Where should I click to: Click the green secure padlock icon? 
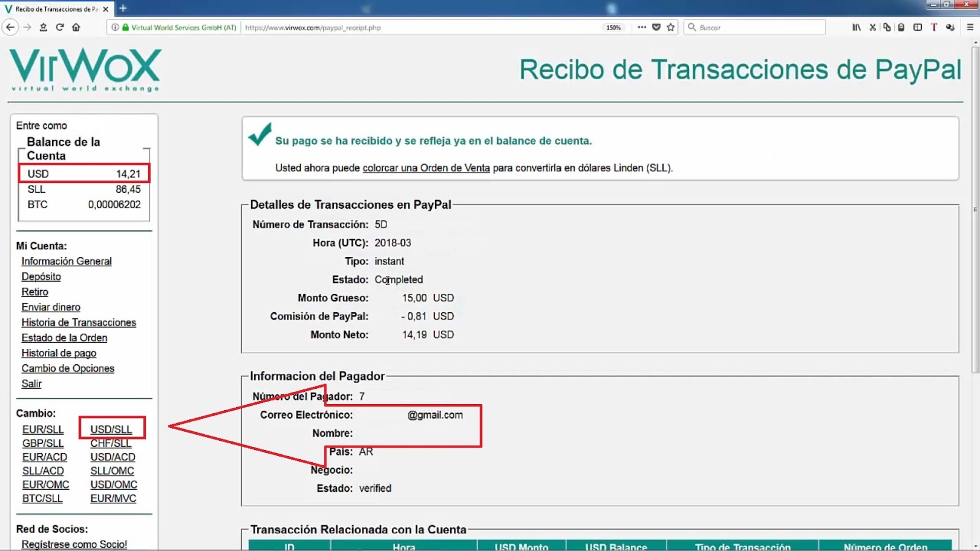coord(126,27)
